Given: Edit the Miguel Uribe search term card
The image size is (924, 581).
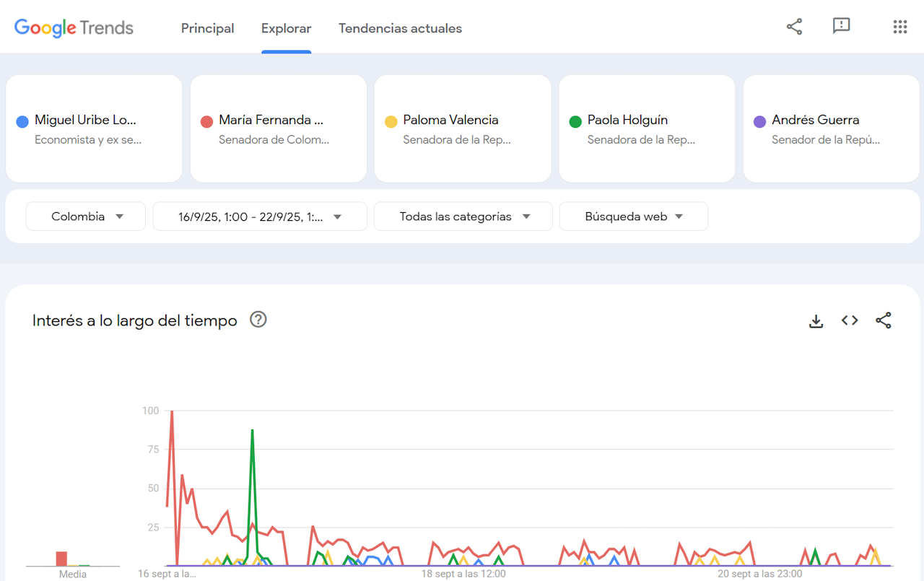Looking at the screenshot, I should tap(94, 128).
